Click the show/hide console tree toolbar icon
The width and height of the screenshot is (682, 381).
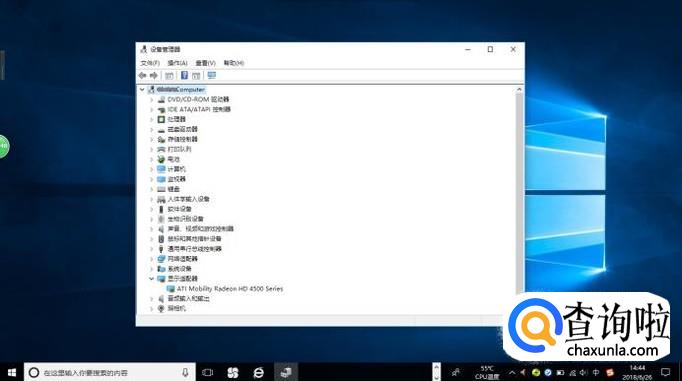point(169,76)
